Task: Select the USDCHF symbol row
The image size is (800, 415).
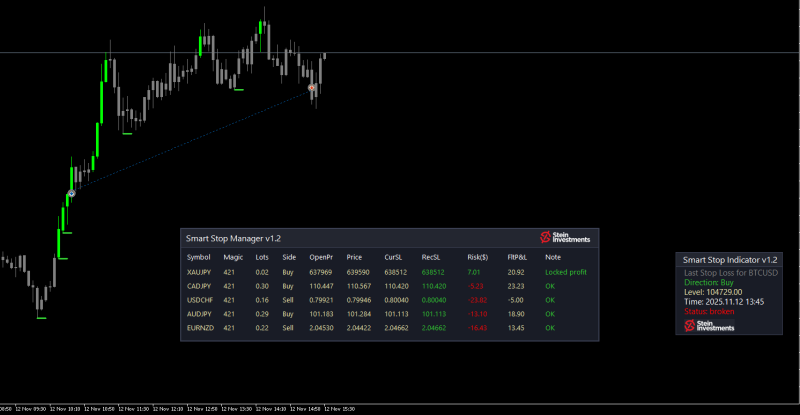Action: pos(390,300)
